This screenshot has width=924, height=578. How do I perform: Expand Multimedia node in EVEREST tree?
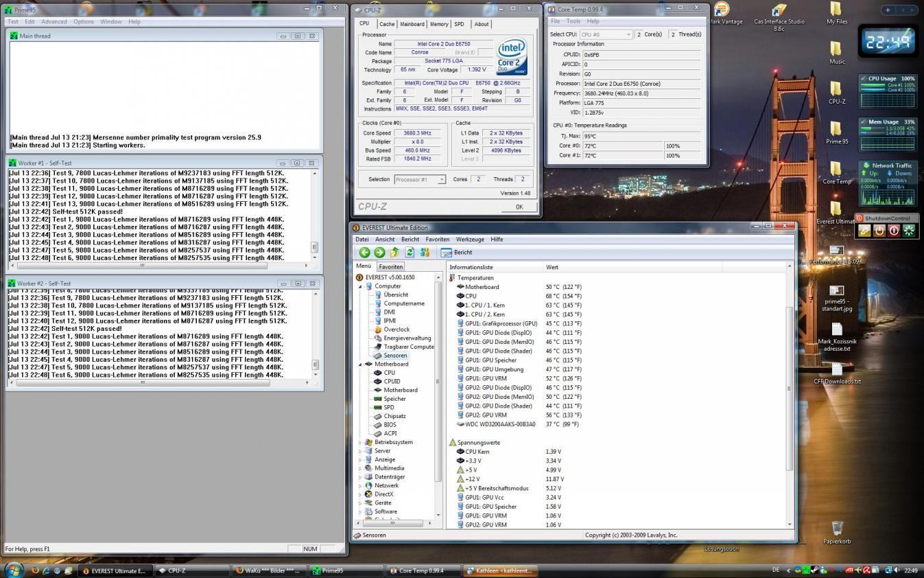[x=360, y=468]
